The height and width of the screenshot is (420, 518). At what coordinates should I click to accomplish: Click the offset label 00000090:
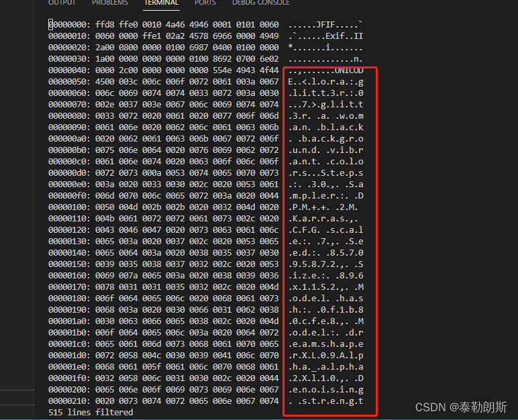tap(69, 127)
